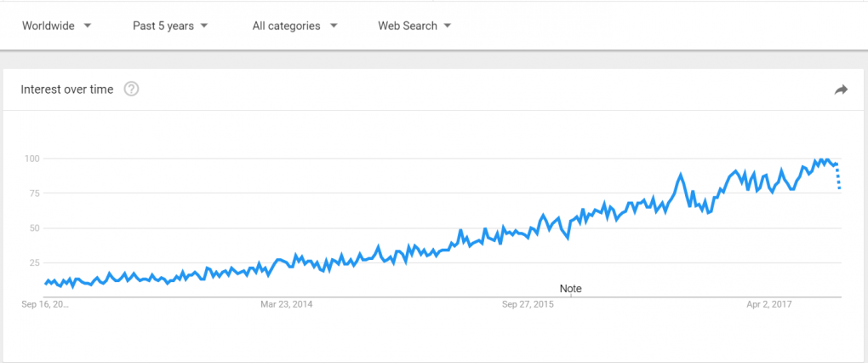Open the All categories dropdown
Image resolution: width=868 pixels, height=363 pixels.
pyautogui.click(x=294, y=26)
